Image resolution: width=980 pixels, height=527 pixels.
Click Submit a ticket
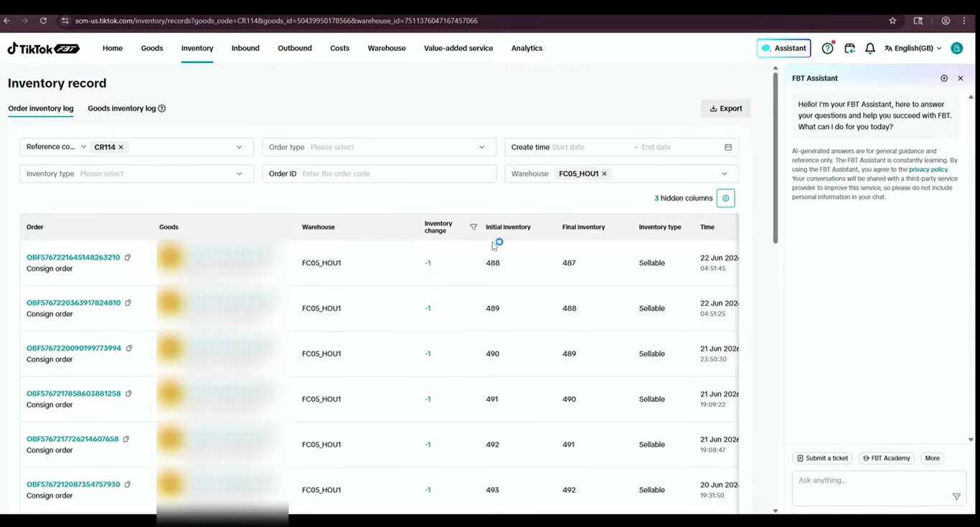click(822, 458)
